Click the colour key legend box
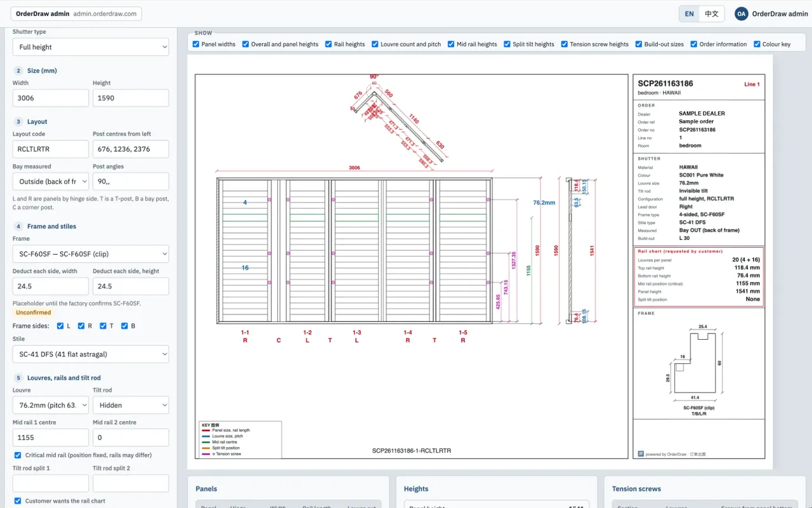 [x=239, y=439]
